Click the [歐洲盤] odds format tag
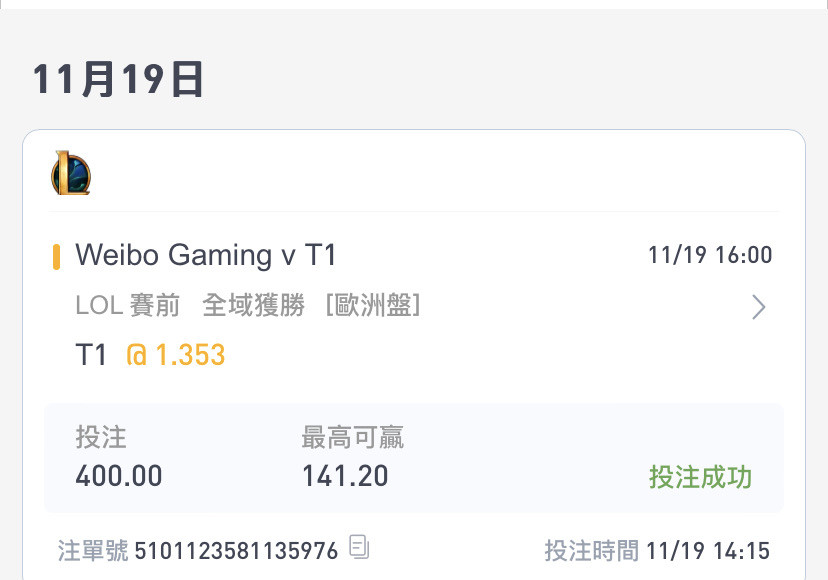 373,305
